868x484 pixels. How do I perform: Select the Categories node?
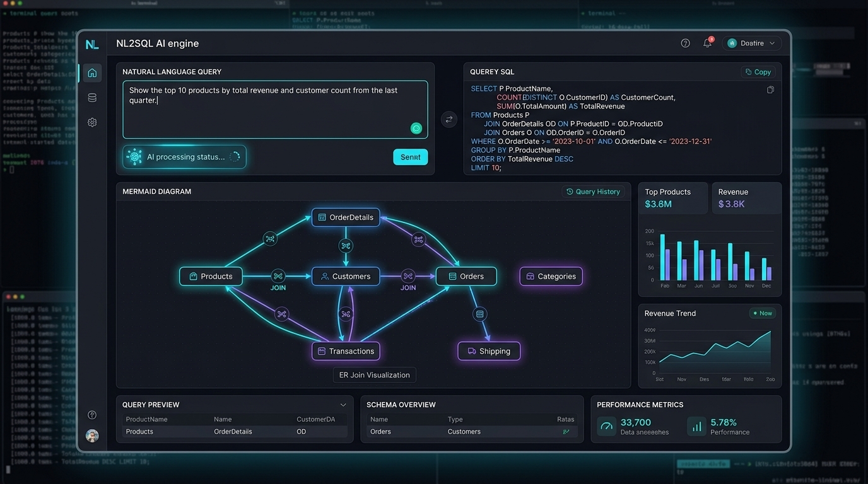pos(551,276)
